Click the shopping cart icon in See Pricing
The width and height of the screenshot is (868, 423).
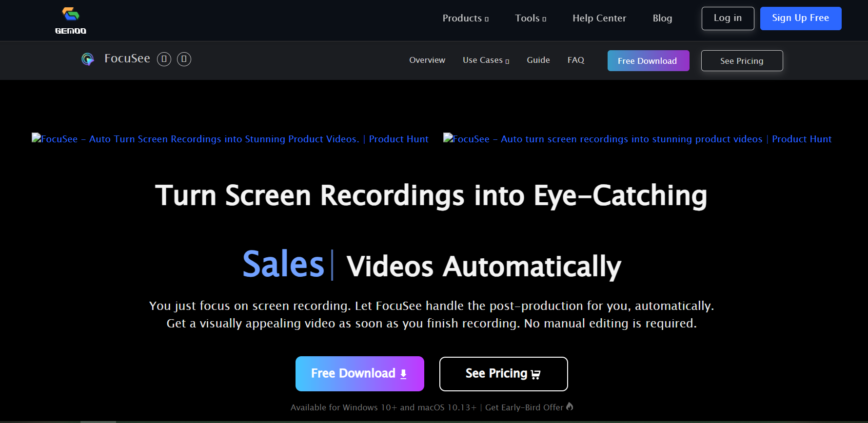[535, 374]
